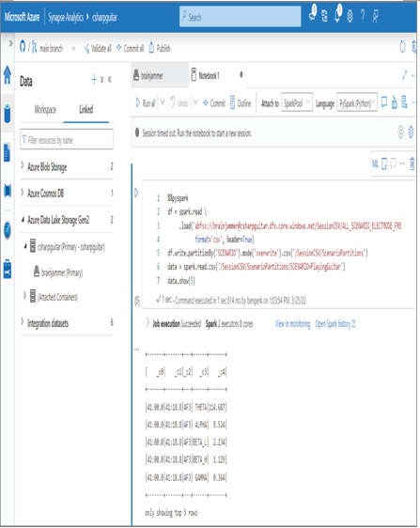Click the plus icon to add data resource
The width and height of the screenshot is (420, 528).
94,80
